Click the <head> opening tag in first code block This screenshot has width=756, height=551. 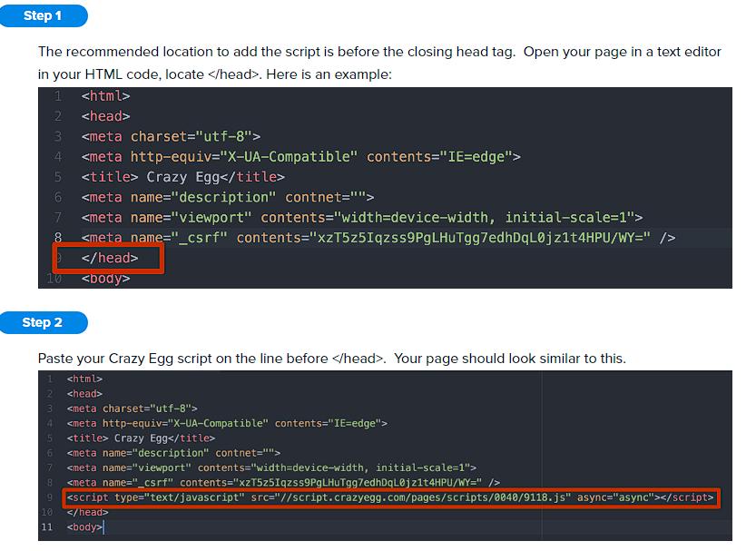pos(105,116)
